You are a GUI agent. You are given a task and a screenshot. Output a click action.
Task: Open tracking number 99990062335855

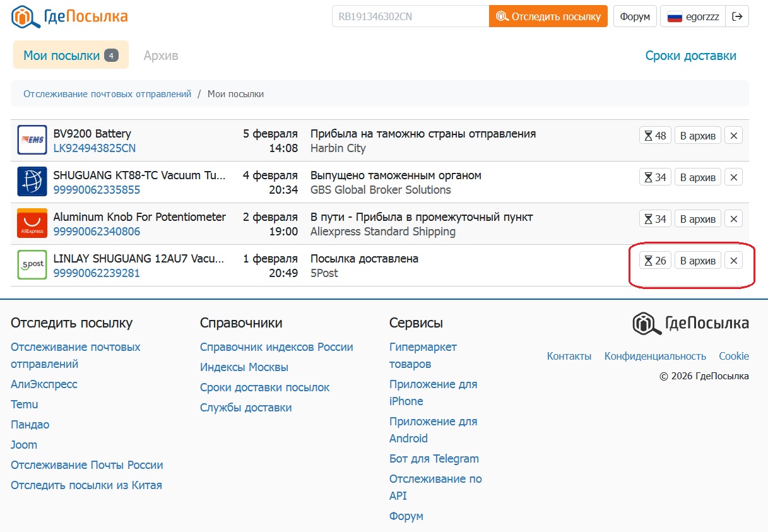[97, 190]
